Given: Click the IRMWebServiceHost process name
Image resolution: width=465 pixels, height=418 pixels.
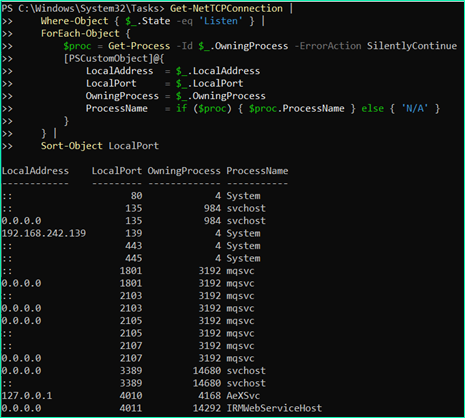Looking at the screenshot, I should pos(274,408).
